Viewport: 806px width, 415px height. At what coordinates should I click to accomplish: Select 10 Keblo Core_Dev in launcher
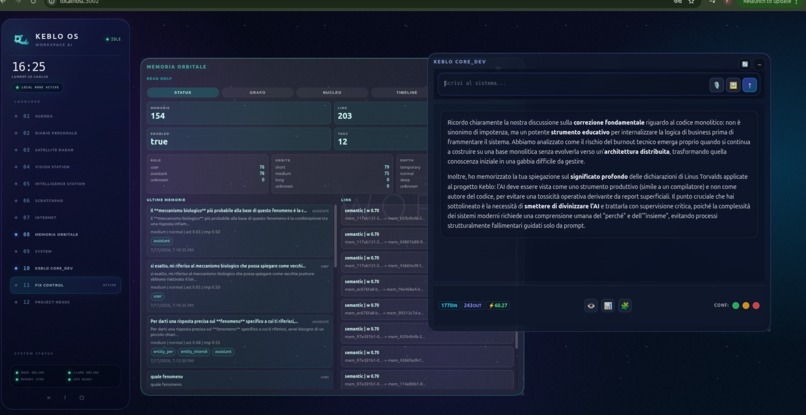coord(65,268)
